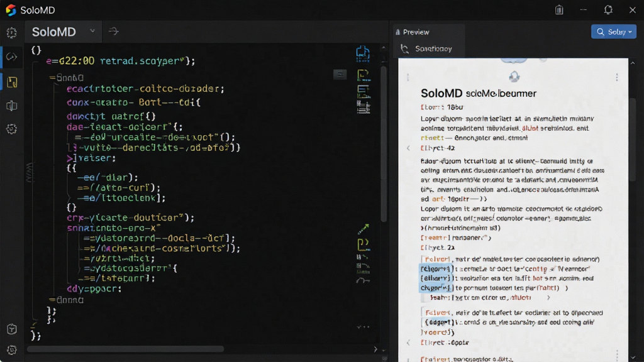Viewport: 644px width, 362px height.
Task: Click the up arrow atop the preview scrollbar
Action: (633, 63)
